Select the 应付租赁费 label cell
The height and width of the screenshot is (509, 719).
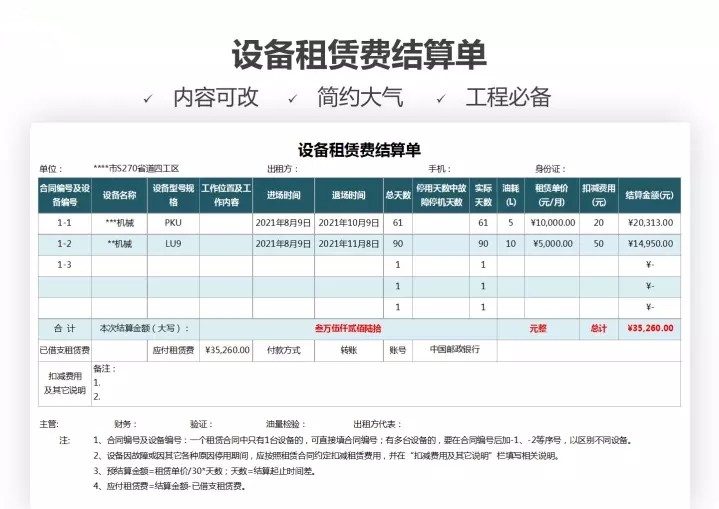[173, 350]
